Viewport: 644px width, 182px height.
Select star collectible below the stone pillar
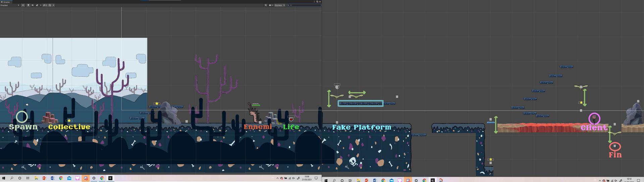point(491,160)
